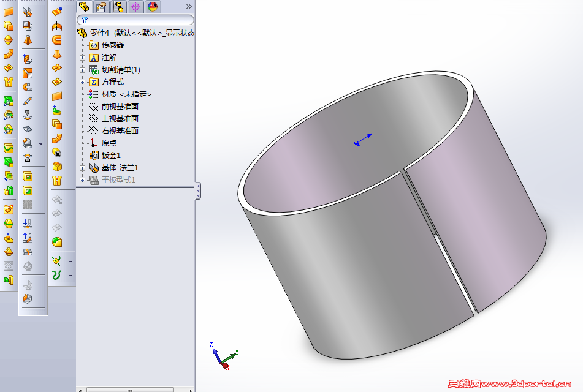Click Freeform surface icon with blue arrow

pos(57,110)
